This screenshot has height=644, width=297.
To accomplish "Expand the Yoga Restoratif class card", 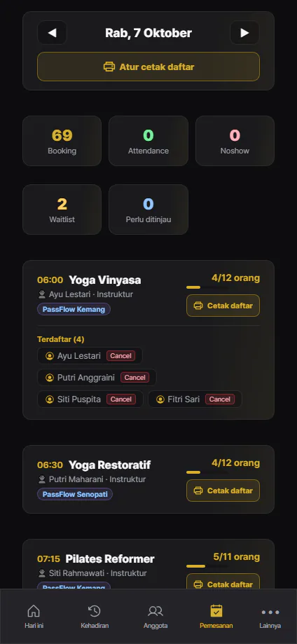I will tap(148, 479).
